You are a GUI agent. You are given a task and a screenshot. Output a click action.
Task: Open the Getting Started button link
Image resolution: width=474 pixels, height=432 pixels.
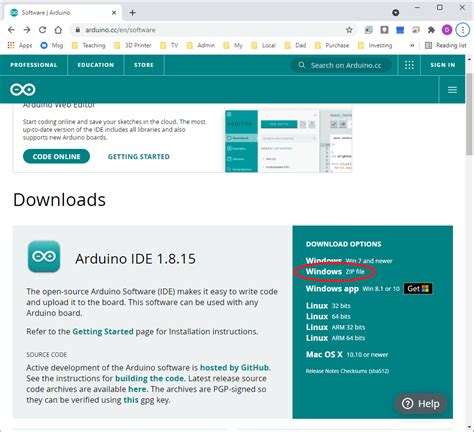139,157
